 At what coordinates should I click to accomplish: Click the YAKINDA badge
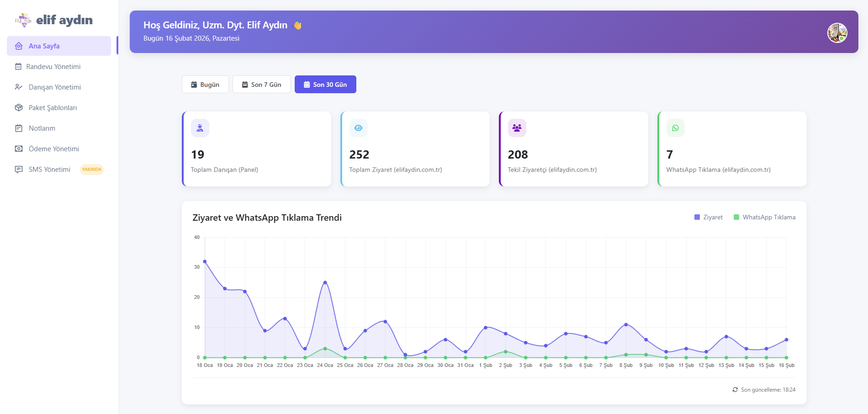click(92, 170)
